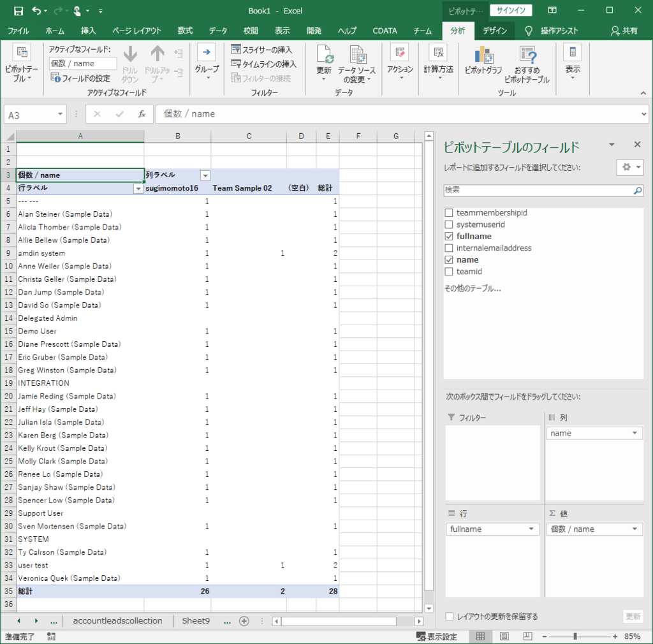
Task: Open the CDATA ribbon tab
Action: click(385, 31)
